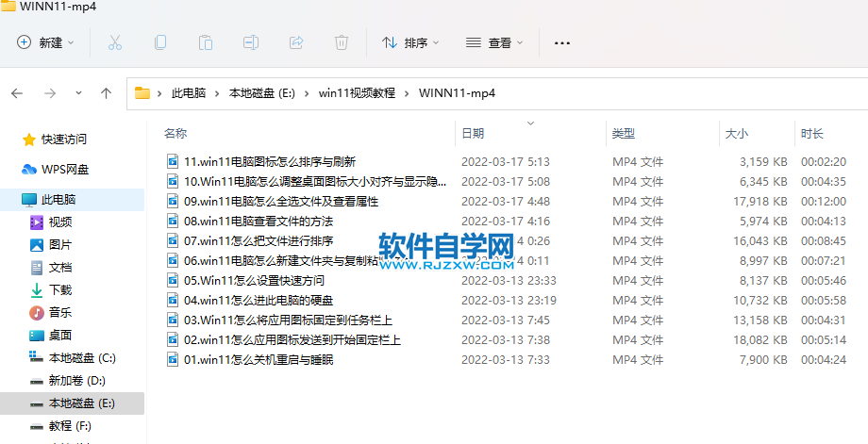Click the MP4 icon of file 05
Screen dimensions: 868x444
click(174, 280)
